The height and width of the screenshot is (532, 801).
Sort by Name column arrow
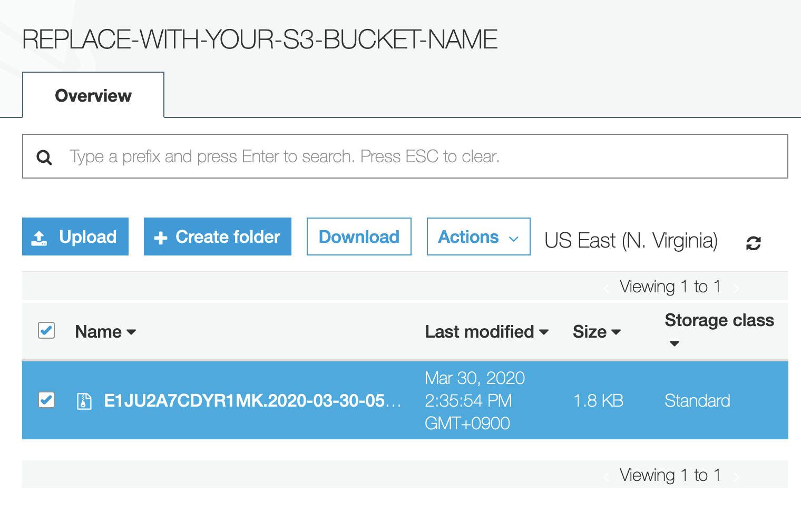131,332
